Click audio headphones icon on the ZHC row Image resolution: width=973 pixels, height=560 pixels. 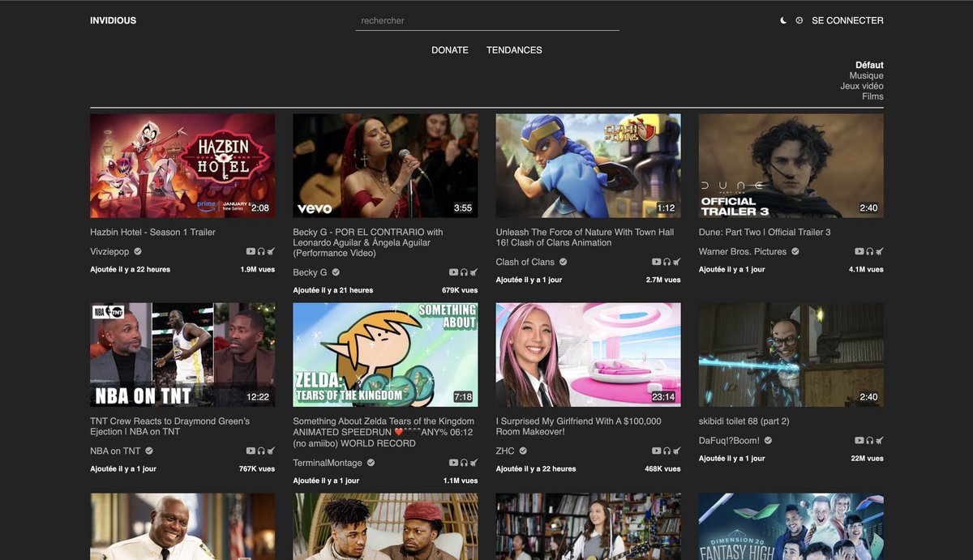pos(667,451)
